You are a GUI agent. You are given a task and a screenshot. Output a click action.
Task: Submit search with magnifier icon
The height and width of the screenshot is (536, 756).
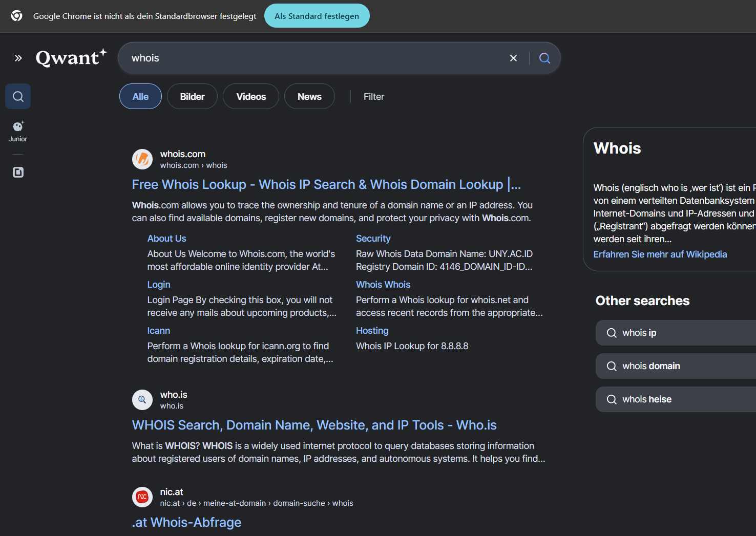[544, 58]
